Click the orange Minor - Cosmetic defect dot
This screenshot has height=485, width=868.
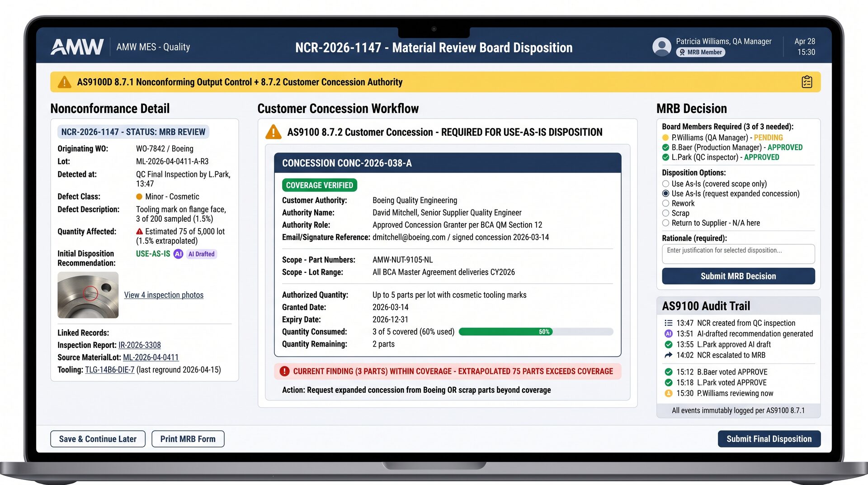coord(139,196)
